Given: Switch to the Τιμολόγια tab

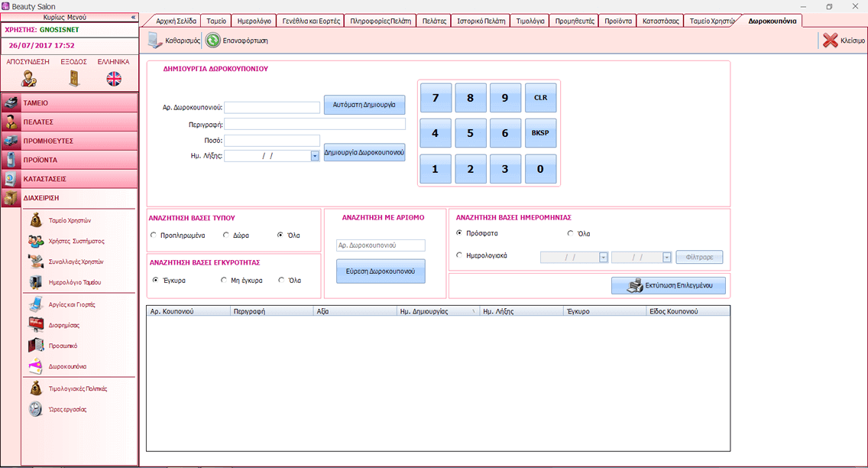Looking at the screenshot, I should click(x=530, y=21).
